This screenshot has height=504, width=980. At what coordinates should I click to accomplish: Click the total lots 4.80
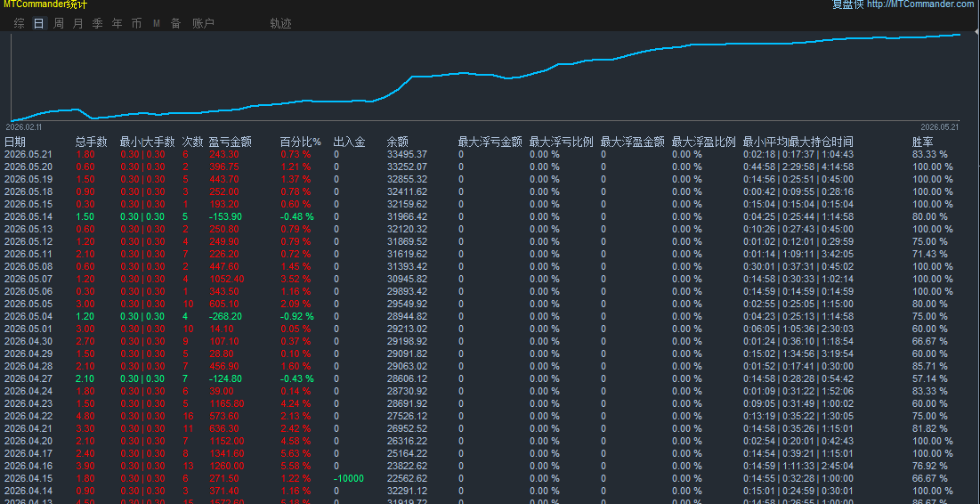85,417
